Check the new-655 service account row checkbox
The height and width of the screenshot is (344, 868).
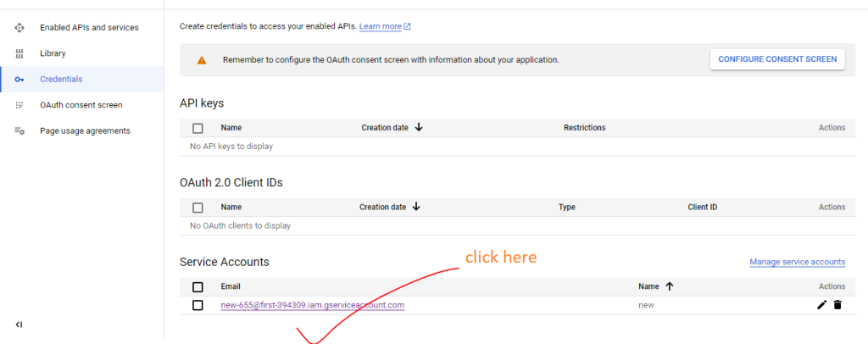(198, 305)
